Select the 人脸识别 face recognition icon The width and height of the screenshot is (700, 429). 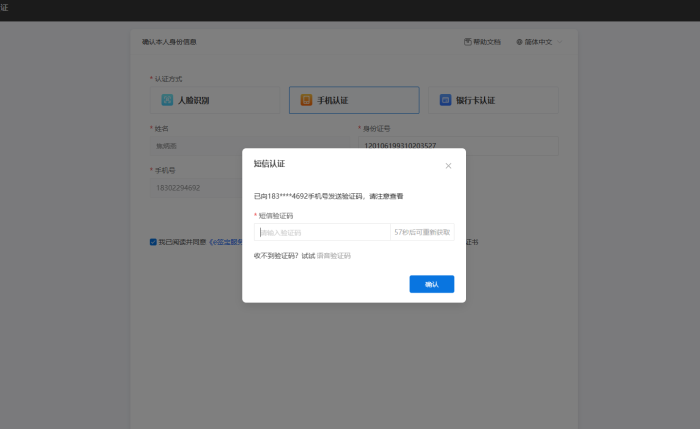tap(167, 100)
